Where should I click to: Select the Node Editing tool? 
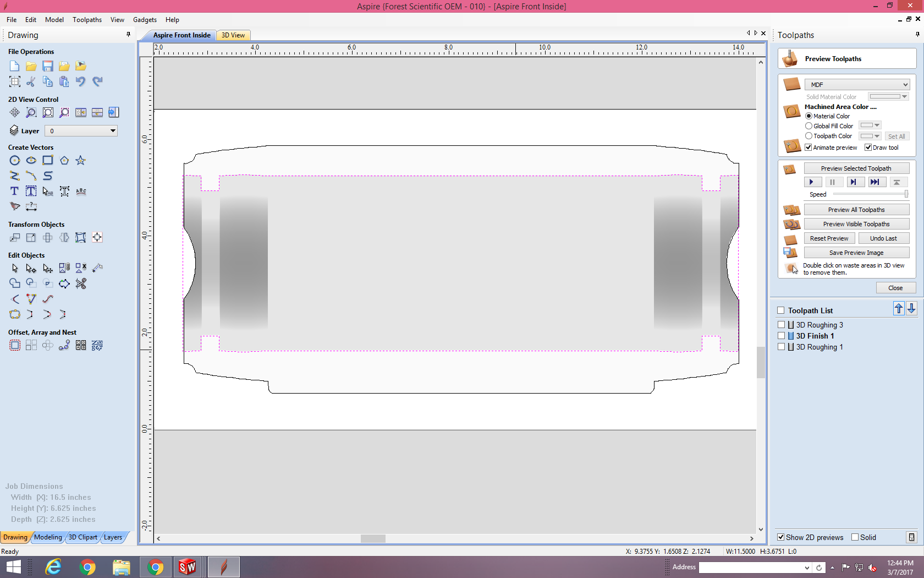click(x=31, y=268)
